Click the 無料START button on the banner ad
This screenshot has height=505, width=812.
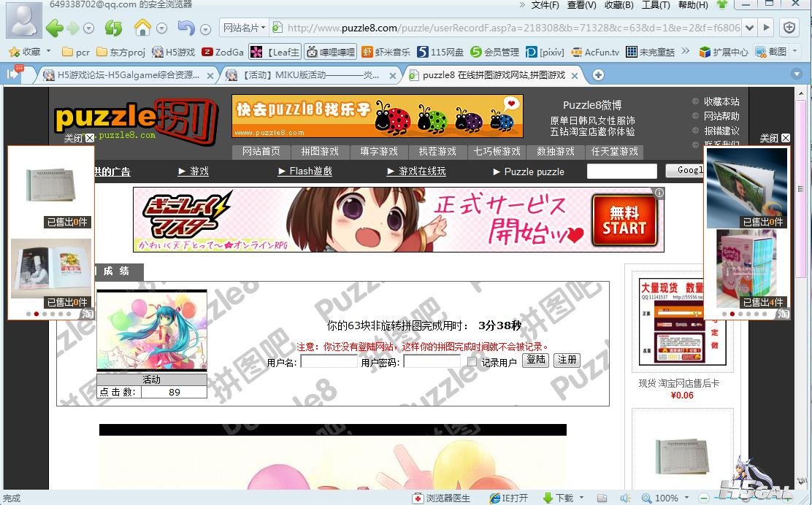[x=624, y=220]
